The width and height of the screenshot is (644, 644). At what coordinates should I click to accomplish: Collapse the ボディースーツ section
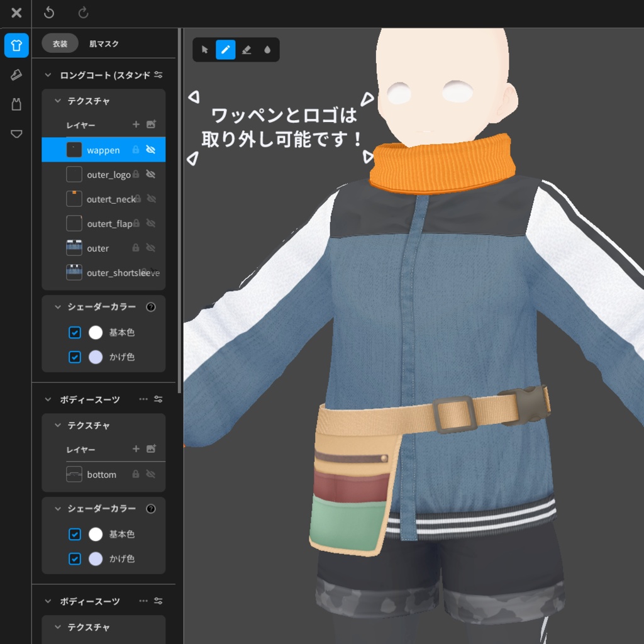(47, 399)
